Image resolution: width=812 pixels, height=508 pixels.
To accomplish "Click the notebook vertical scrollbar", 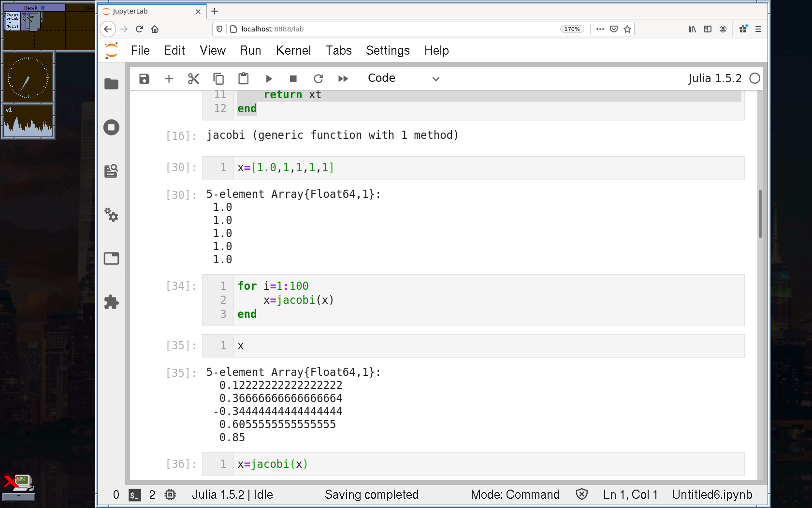I will 760,214.
